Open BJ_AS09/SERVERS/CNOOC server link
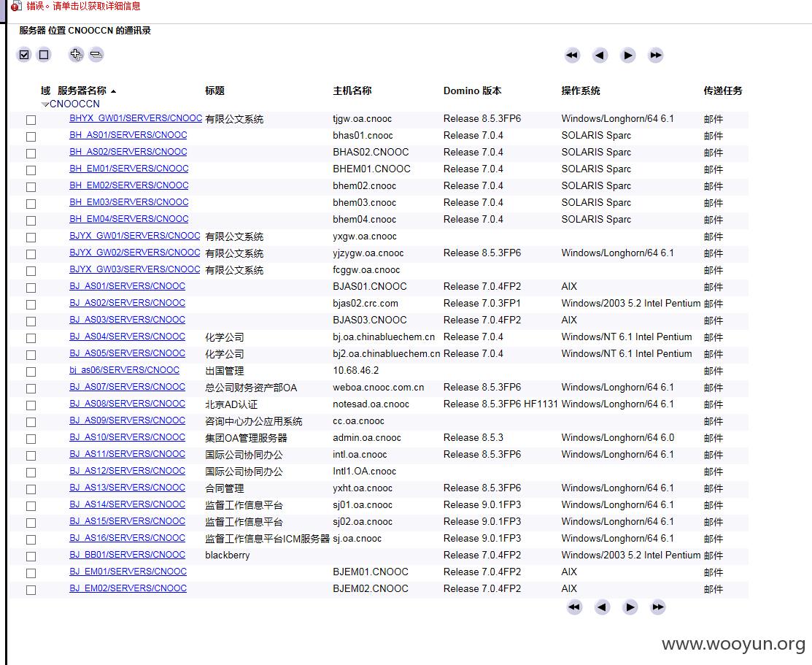The width and height of the screenshot is (812, 665). (x=128, y=420)
